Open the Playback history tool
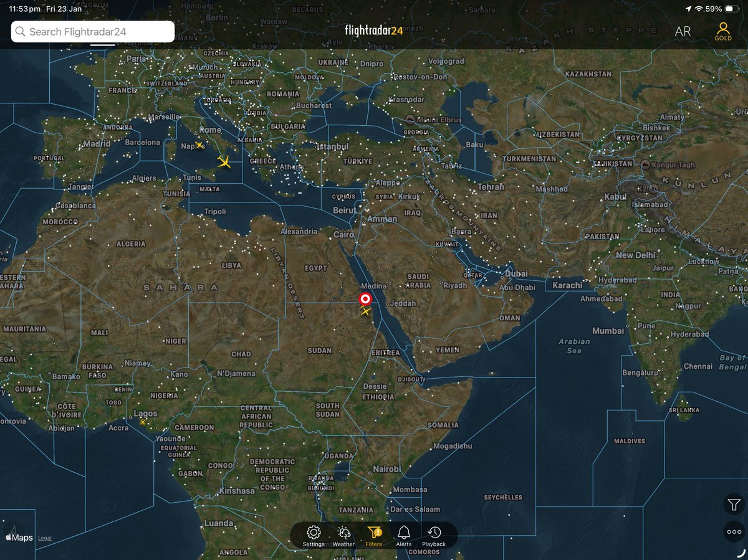This screenshot has width=748, height=560. pos(434,536)
